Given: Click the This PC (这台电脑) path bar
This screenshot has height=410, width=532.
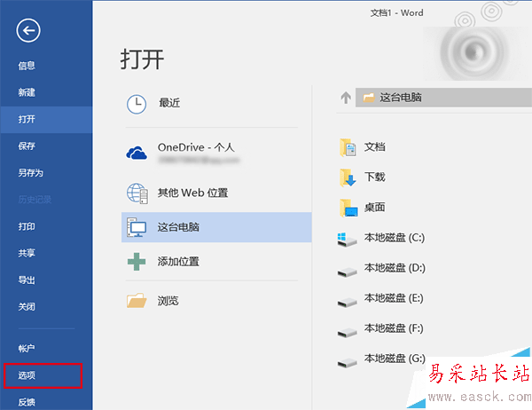Looking at the screenshot, I should tap(443, 98).
